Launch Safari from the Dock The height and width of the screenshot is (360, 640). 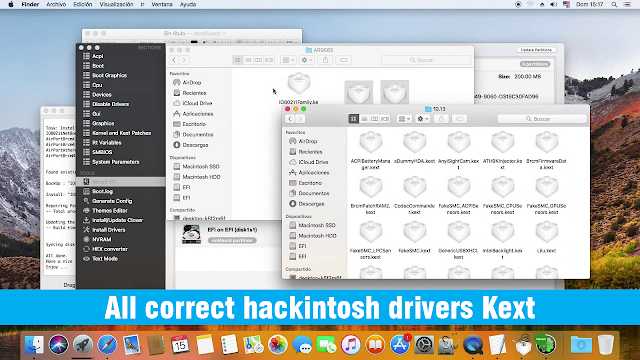[x=107, y=345]
